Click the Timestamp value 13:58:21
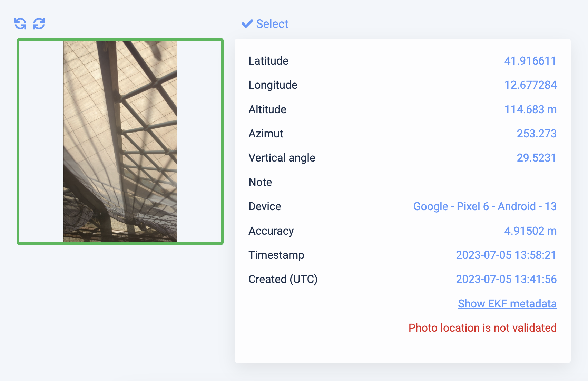588x381 pixels. click(x=506, y=255)
